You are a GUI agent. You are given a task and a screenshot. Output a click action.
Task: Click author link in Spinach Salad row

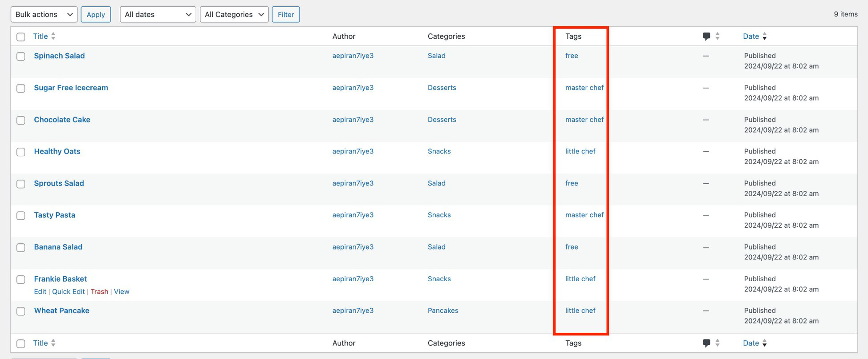[x=353, y=56]
